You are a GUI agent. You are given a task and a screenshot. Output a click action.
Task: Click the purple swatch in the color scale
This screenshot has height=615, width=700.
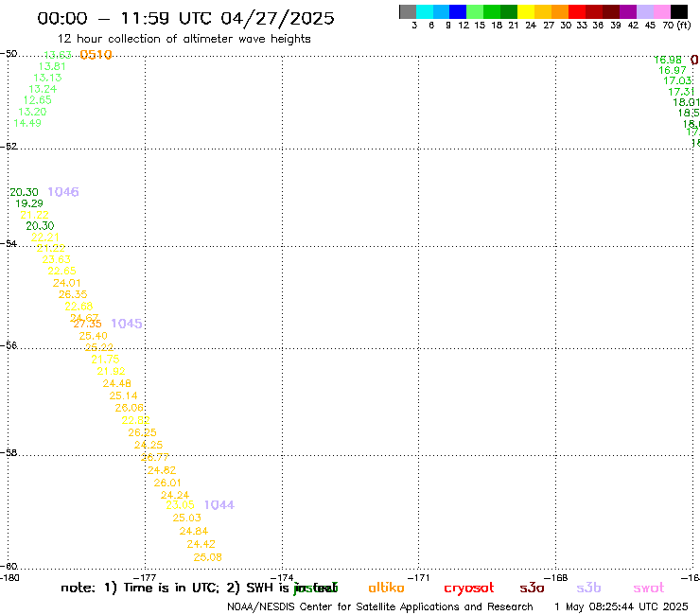pos(628,11)
